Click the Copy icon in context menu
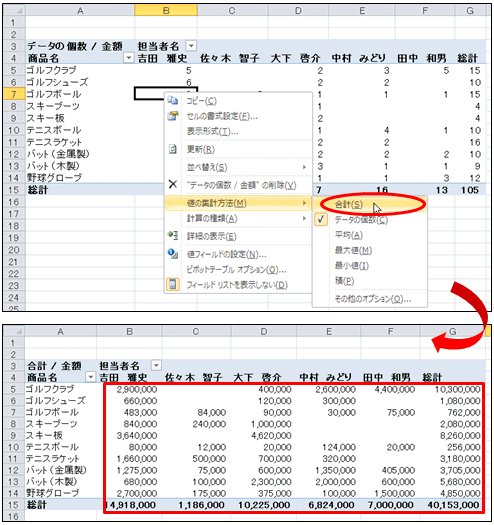 [172, 100]
